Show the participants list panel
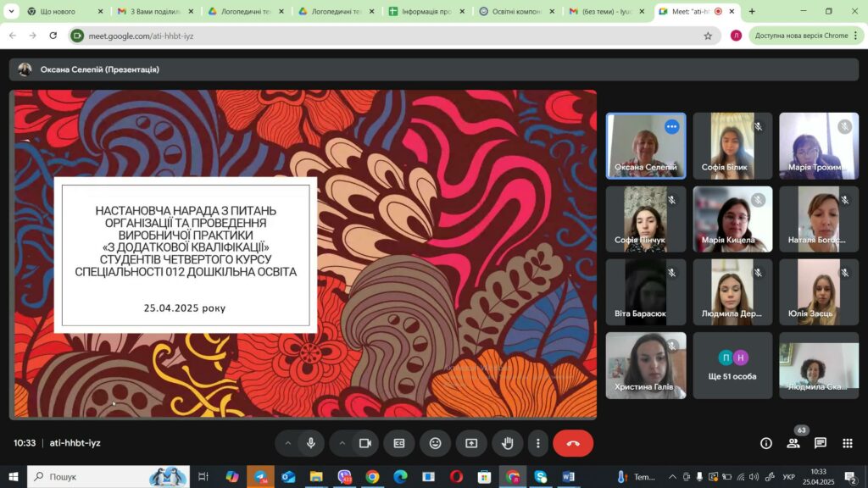868x488 pixels. (x=793, y=443)
